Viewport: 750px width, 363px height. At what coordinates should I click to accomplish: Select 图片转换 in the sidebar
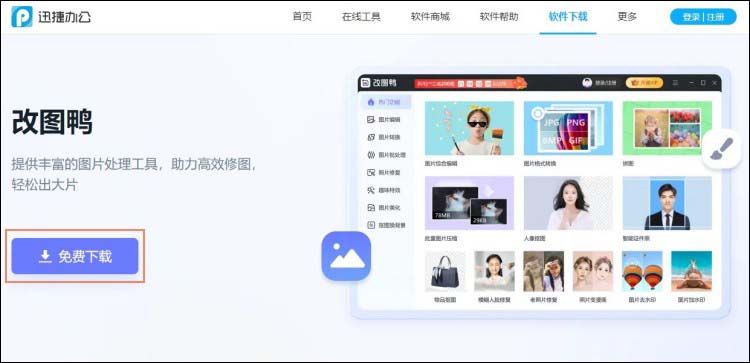coord(384,137)
